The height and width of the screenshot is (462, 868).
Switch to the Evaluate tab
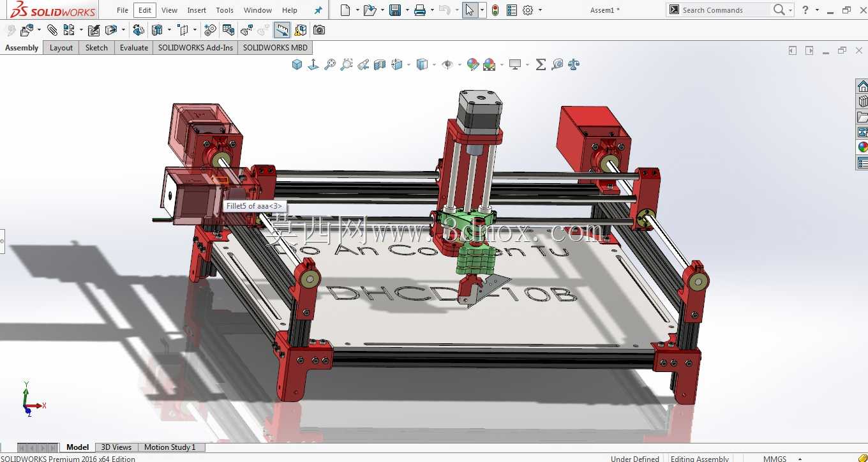[134, 48]
